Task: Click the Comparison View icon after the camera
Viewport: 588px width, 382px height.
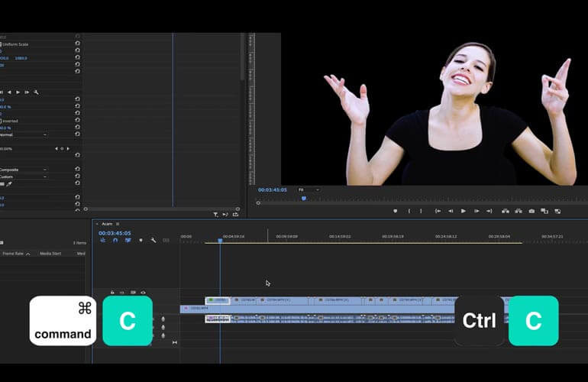Action: point(544,212)
